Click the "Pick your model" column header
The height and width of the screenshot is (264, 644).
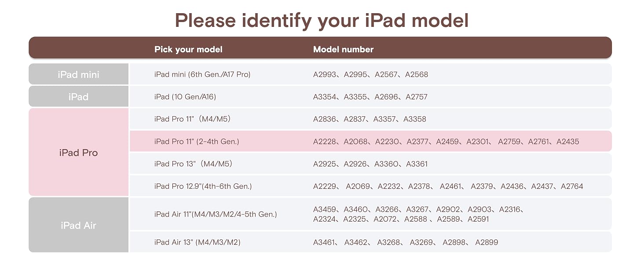[x=188, y=49]
